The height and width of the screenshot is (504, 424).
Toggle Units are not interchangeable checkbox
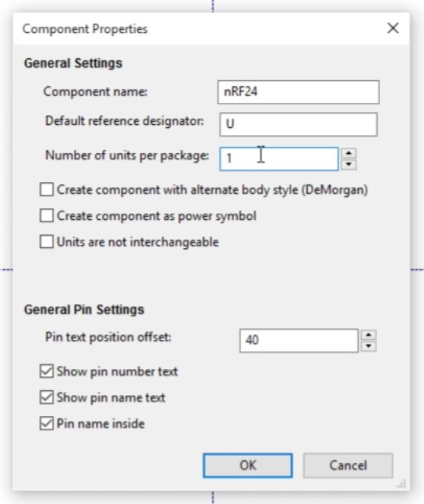coord(46,242)
